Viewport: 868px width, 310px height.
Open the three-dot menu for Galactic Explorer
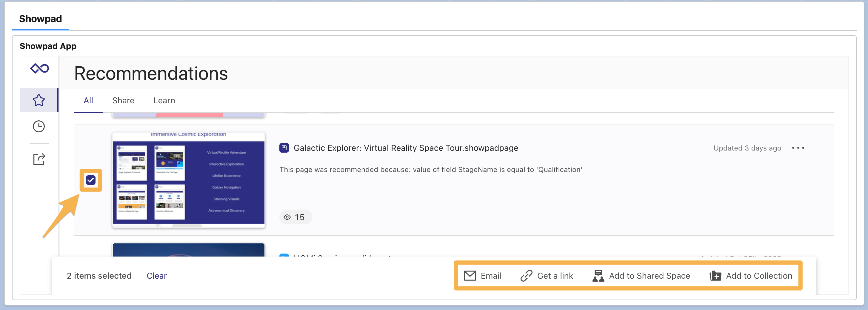[798, 148]
